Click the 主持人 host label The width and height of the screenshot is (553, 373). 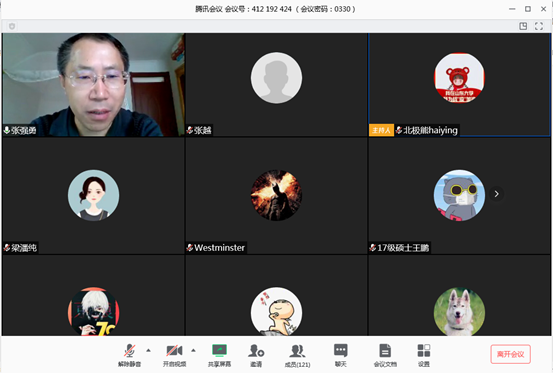(381, 130)
